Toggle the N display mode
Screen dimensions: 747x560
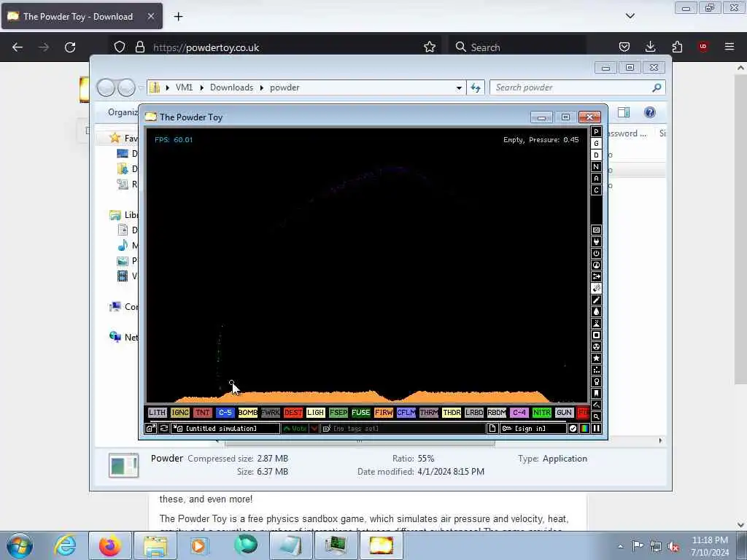point(596,167)
